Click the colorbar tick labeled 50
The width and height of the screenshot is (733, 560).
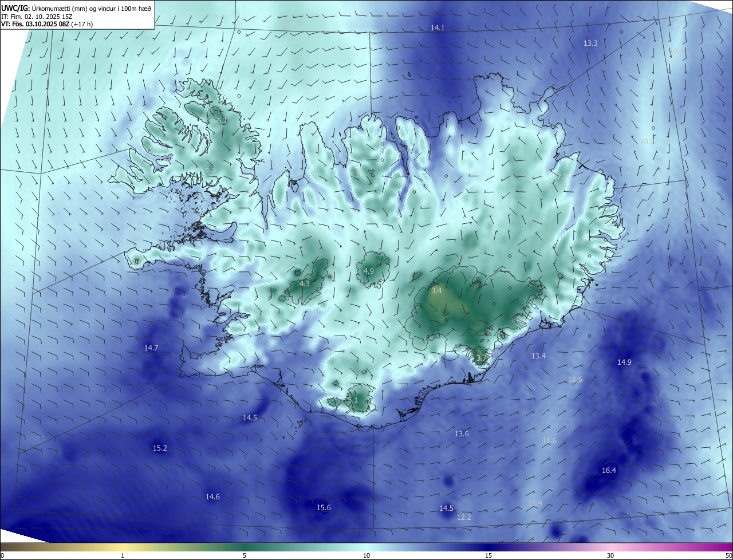pyautogui.click(x=729, y=555)
